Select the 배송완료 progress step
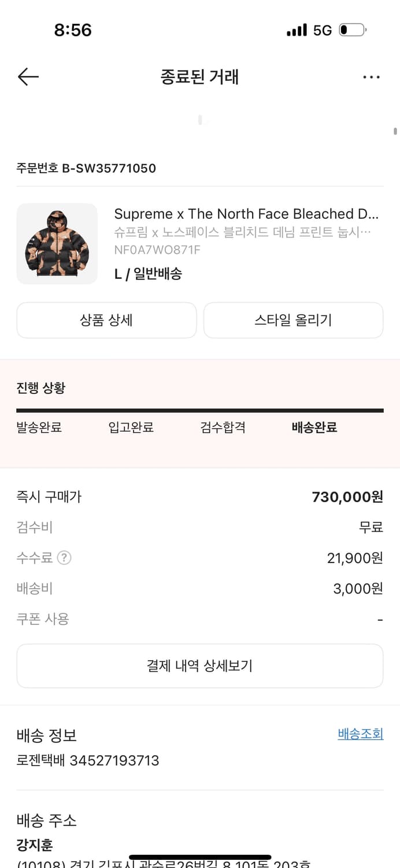This screenshot has width=400, height=868. click(x=314, y=428)
